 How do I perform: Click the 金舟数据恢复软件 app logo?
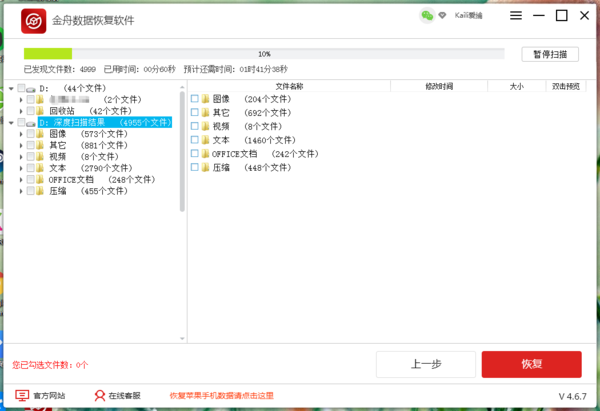point(33,20)
